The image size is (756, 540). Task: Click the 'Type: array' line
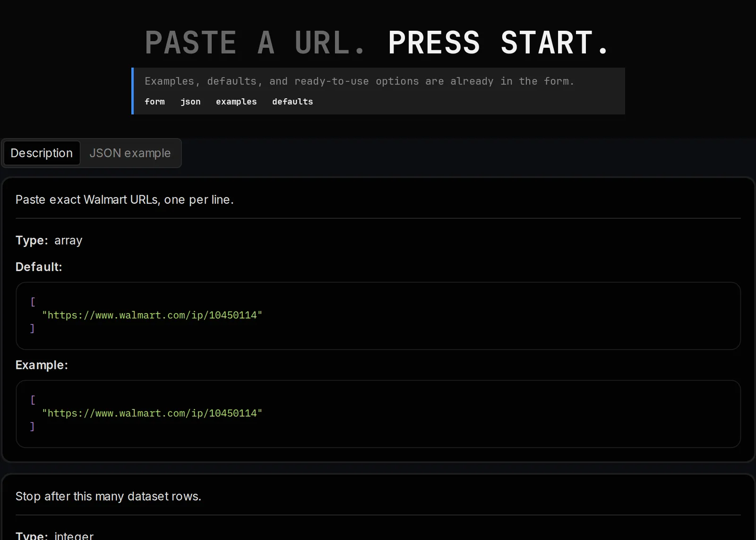point(49,240)
